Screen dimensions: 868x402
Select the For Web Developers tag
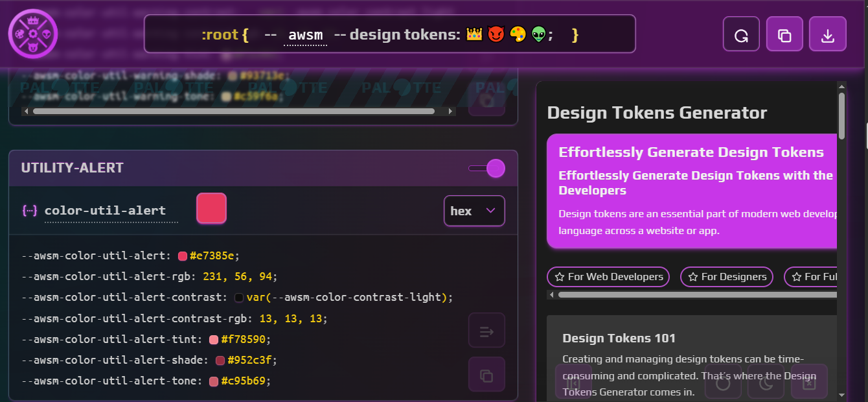pos(608,276)
